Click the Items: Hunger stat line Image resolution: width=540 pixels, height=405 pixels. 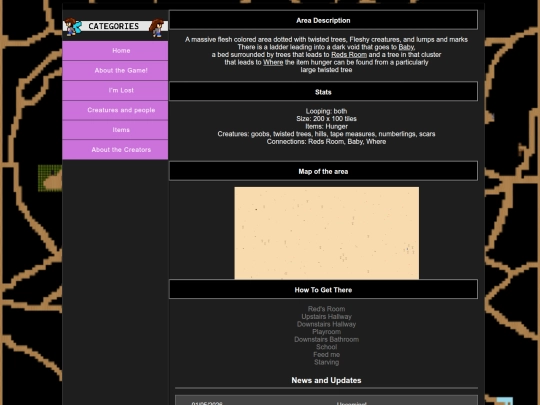point(326,126)
